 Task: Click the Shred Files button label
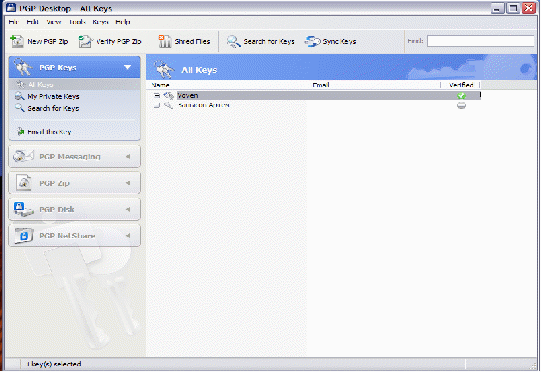192,41
